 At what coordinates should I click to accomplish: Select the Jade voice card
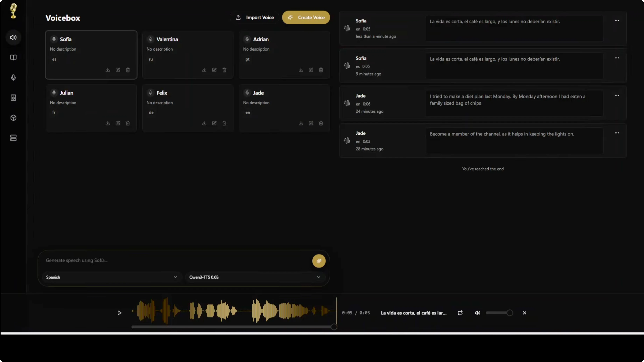[284, 105]
